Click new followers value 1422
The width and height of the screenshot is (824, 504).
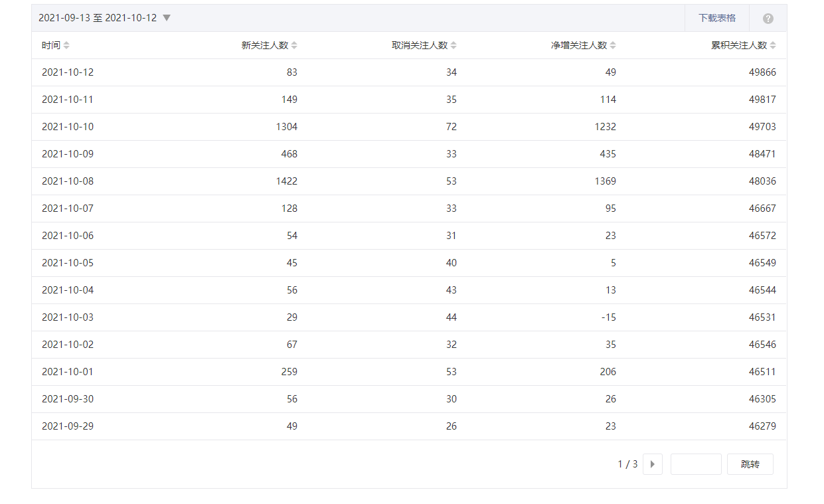click(x=287, y=181)
